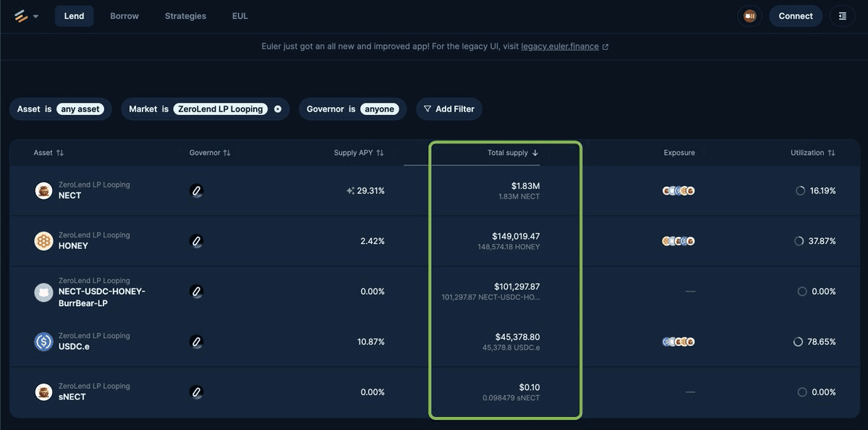This screenshot has height=430, width=868.
Task: Click the governor icon in USDC.e row
Action: 196,342
